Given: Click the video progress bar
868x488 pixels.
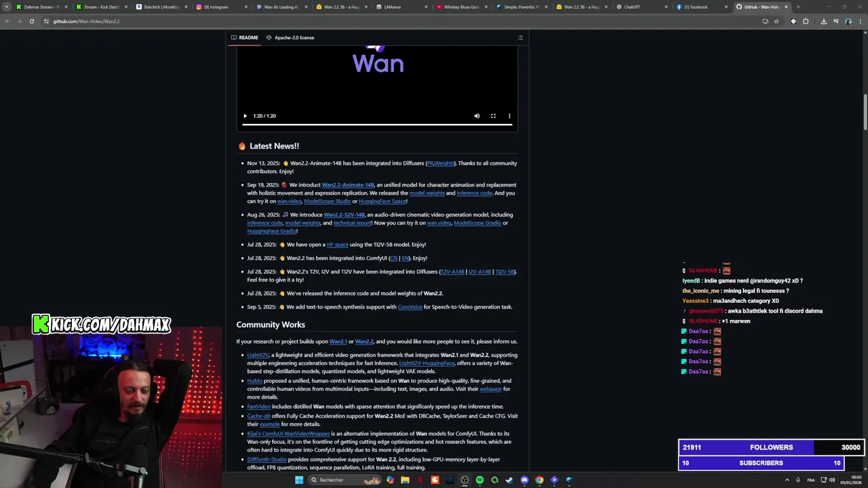Looking at the screenshot, I should point(377,125).
